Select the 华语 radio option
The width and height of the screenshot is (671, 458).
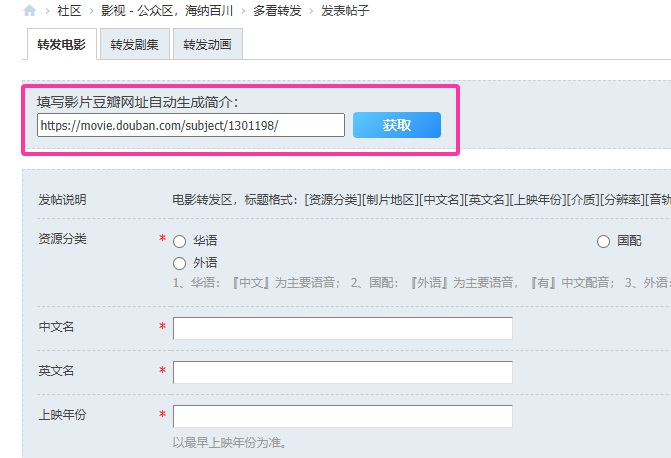[x=180, y=241]
